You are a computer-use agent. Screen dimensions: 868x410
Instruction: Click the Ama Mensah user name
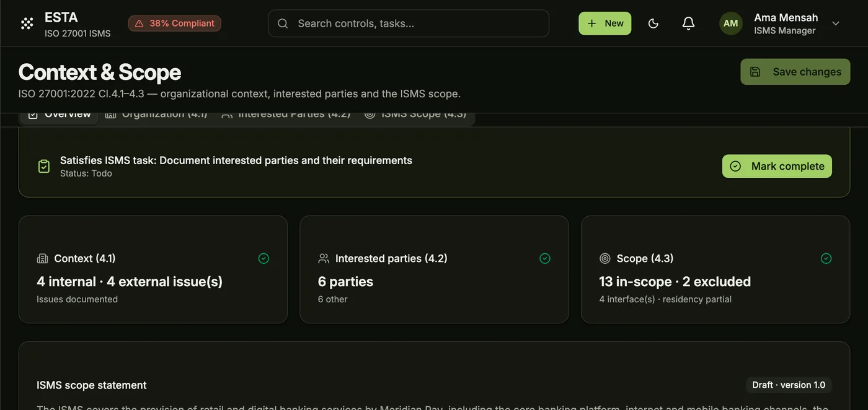click(786, 17)
